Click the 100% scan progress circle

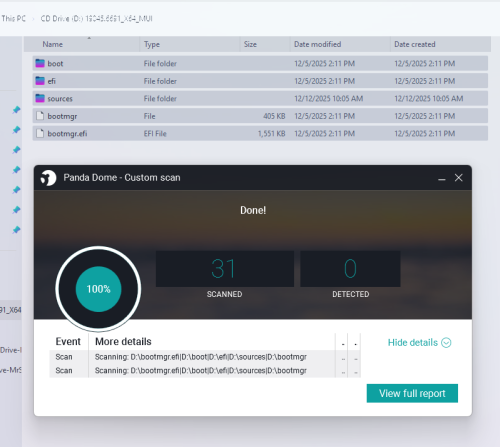[x=98, y=289]
